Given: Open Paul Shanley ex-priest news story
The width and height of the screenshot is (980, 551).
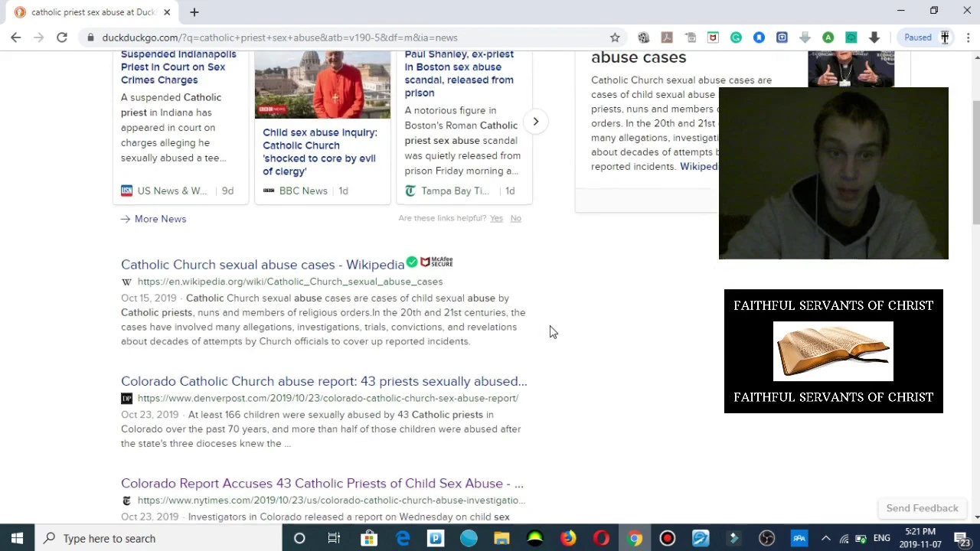Looking at the screenshot, I should coord(459,73).
